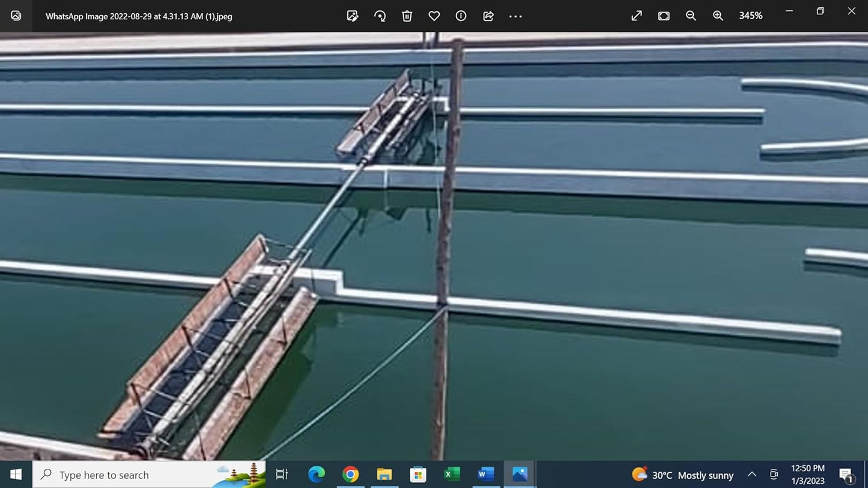
Task: Open the See more ellipsis menu
Action: [515, 16]
